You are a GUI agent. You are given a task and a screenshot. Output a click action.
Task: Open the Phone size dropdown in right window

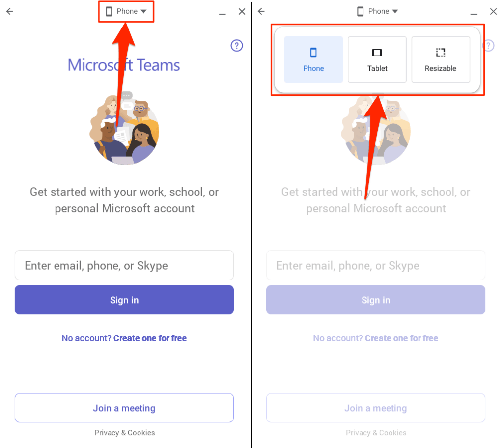(x=378, y=12)
